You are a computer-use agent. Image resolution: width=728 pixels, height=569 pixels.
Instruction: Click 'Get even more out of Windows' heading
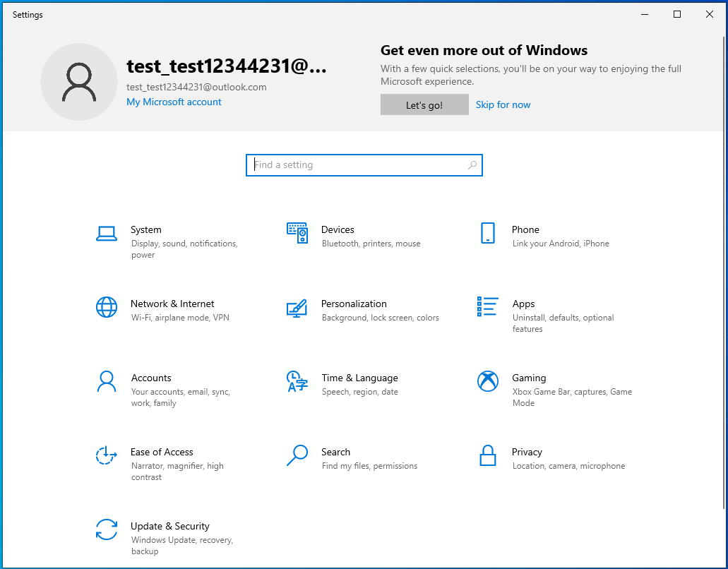[x=484, y=50]
